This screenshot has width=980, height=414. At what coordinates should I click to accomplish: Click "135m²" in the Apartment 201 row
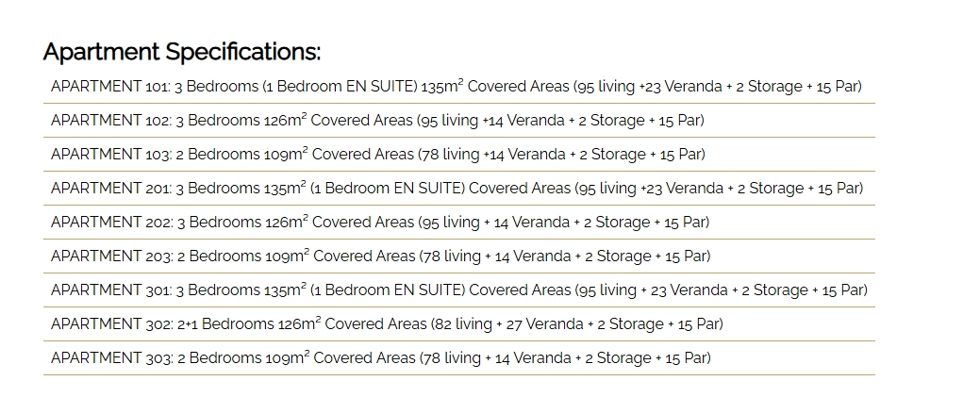point(284,189)
